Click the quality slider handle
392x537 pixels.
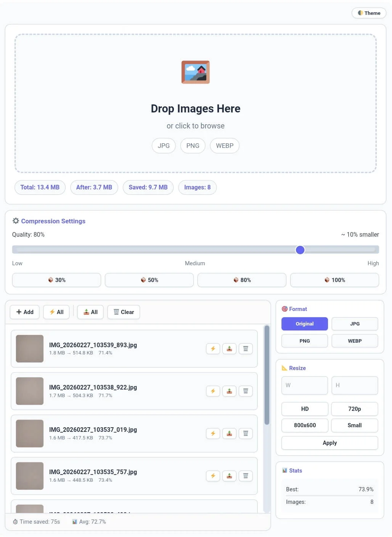coord(300,250)
